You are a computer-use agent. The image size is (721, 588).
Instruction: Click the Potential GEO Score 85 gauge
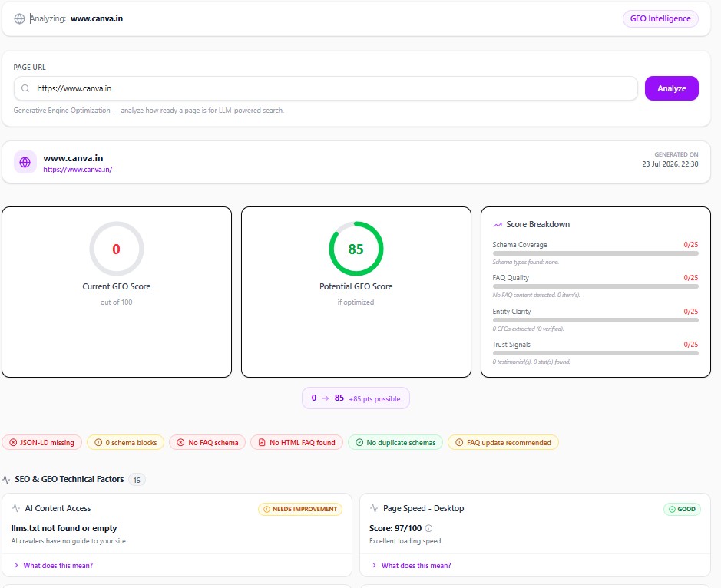[x=356, y=249]
